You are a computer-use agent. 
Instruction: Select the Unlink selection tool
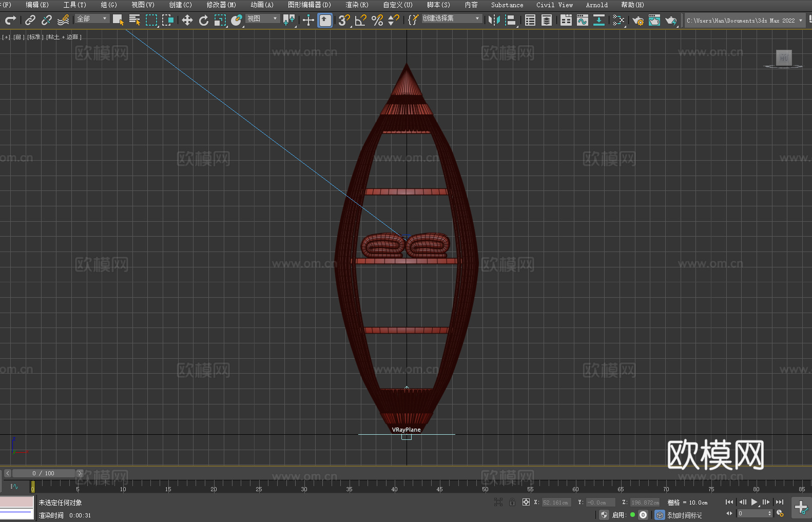[47, 20]
